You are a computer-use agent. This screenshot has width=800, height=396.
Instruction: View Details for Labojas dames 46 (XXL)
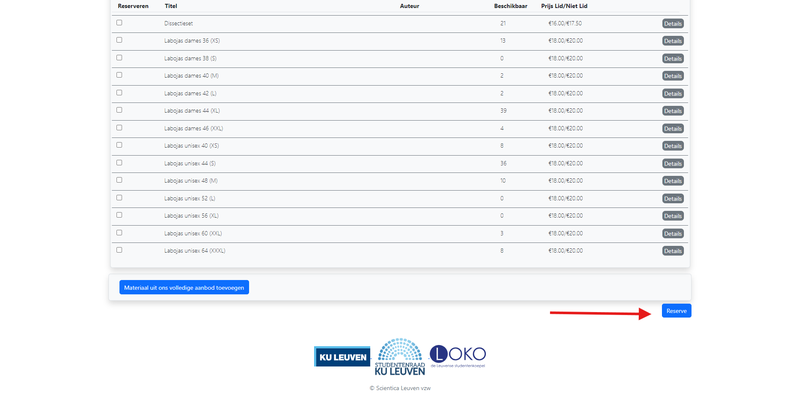pyautogui.click(x=673, y=129)
